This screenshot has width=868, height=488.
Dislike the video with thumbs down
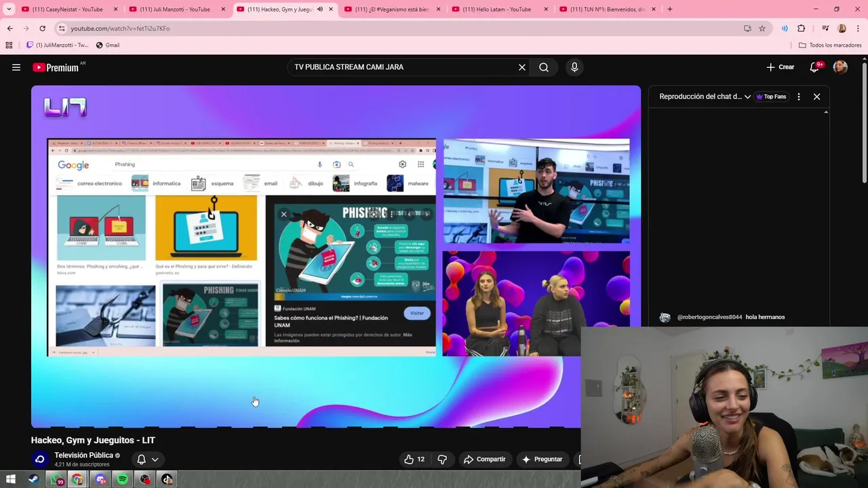(x=442, y=460)
